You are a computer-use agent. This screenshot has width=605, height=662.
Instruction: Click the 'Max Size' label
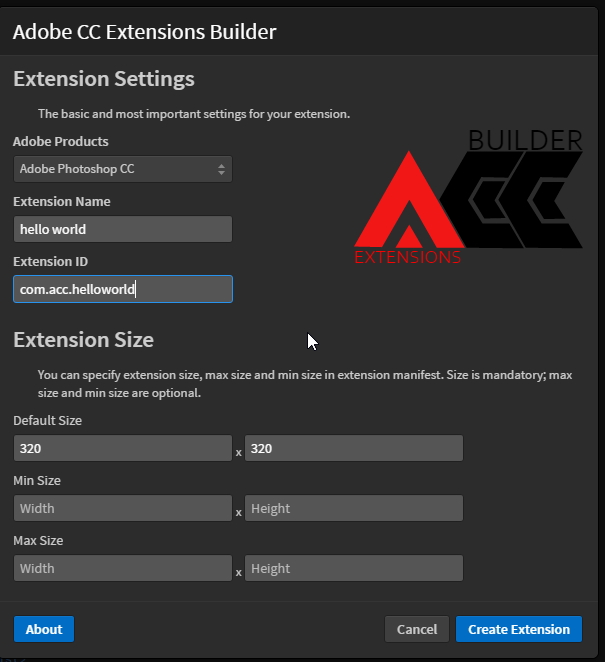click(38, 540)
